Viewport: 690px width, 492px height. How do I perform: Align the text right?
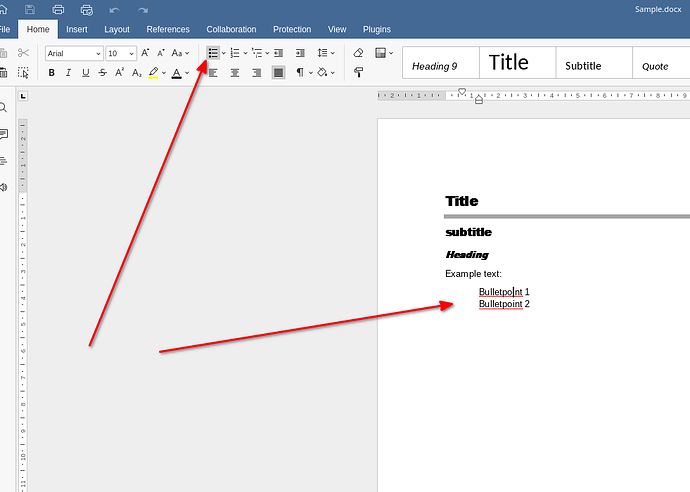pyautogui.click(x=257, y=73)
